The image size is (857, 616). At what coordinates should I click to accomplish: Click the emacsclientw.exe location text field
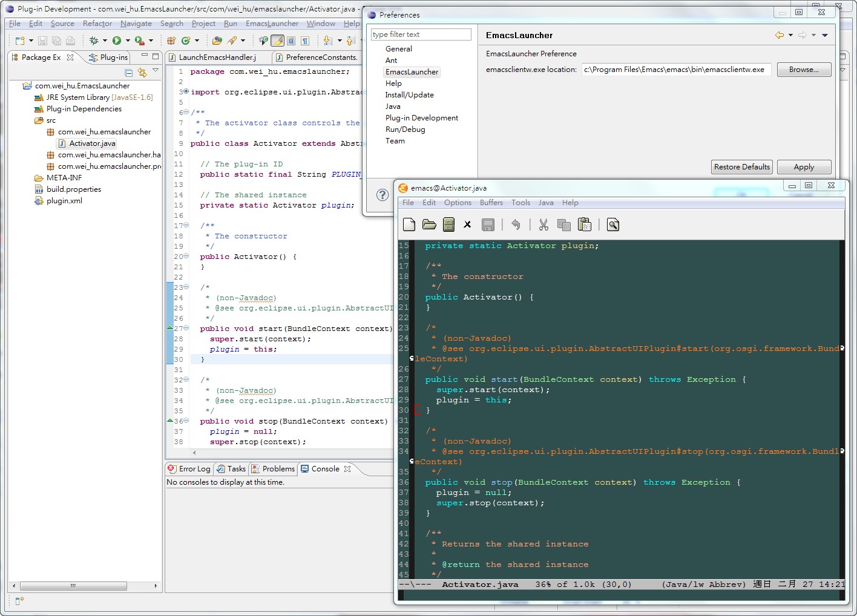[x=675, y=70]
